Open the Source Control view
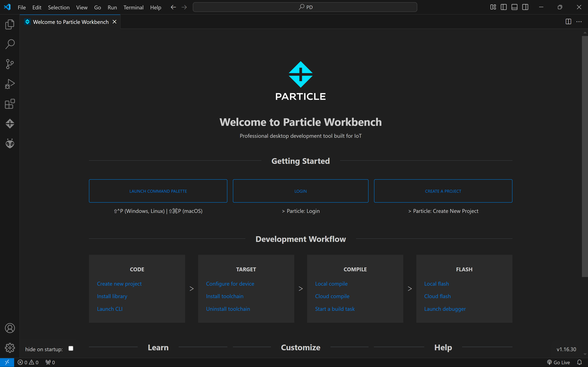The image size is (588, 367). tap(10, 64)
